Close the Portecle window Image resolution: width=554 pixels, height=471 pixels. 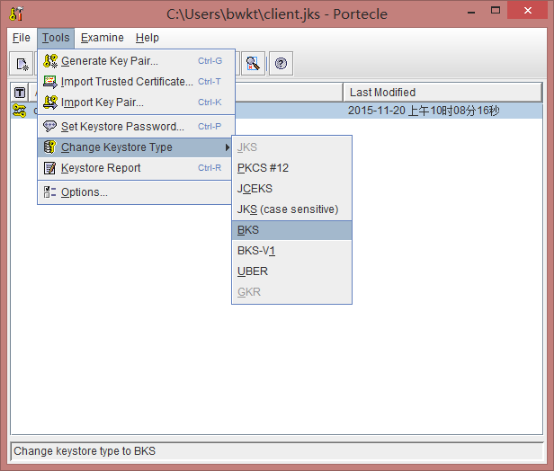pos(528,11)
